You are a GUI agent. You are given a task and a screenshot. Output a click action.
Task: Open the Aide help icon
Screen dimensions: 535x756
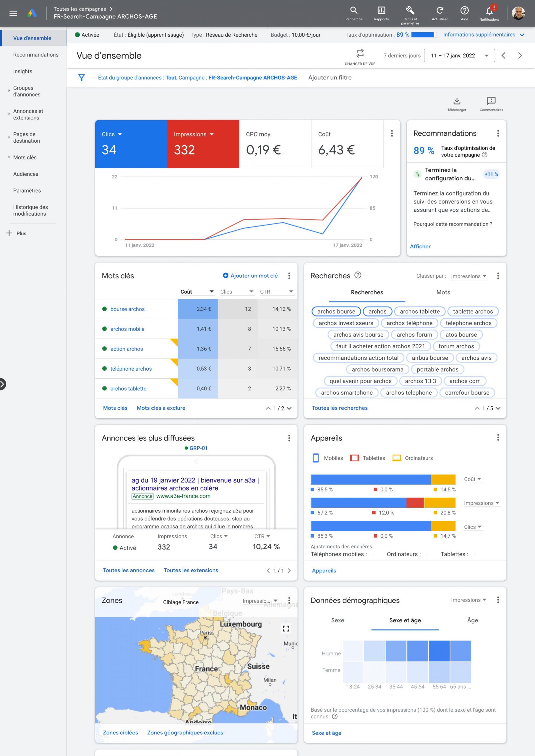(x=464, y=14)
